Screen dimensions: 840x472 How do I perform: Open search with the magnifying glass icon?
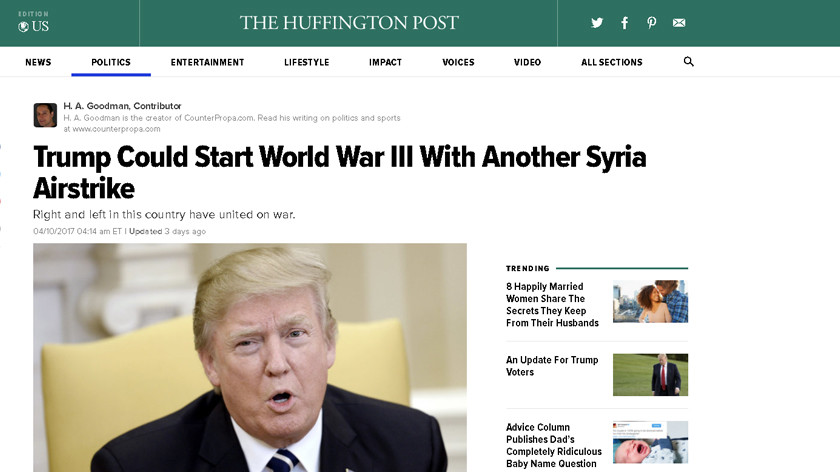tap(688, 62)
